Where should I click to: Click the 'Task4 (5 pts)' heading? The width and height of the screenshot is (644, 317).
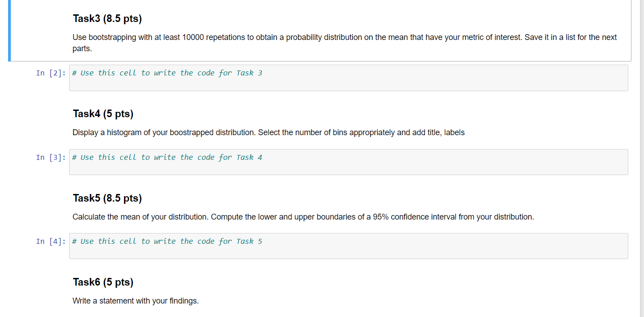click(x=103, y=114)
